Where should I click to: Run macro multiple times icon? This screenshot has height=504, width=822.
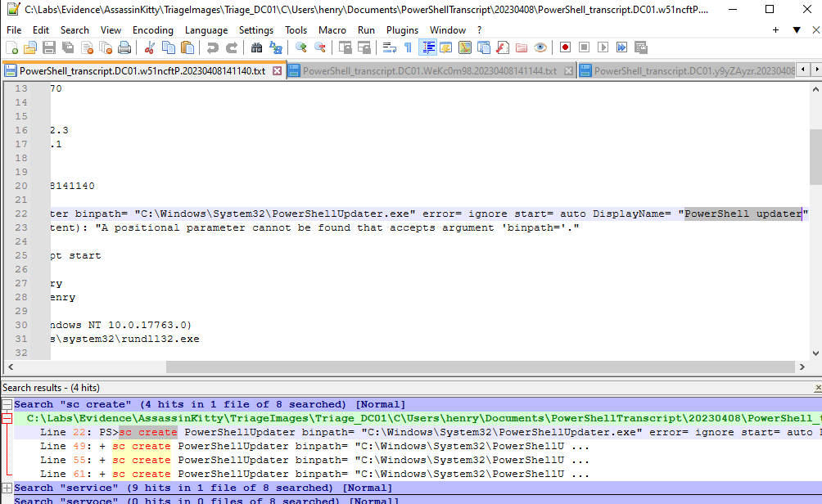coord(621,48)
